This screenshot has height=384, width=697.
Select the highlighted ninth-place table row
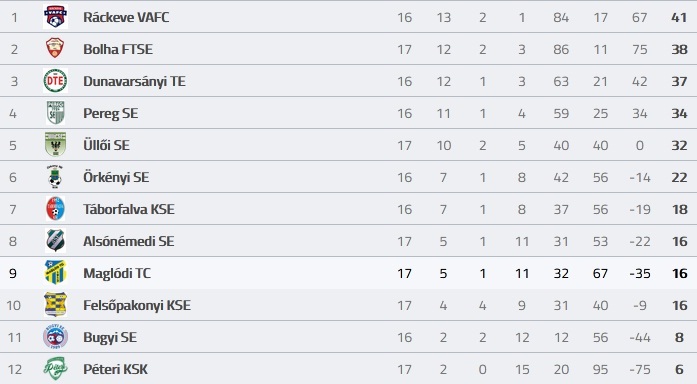tap(348, 273)
